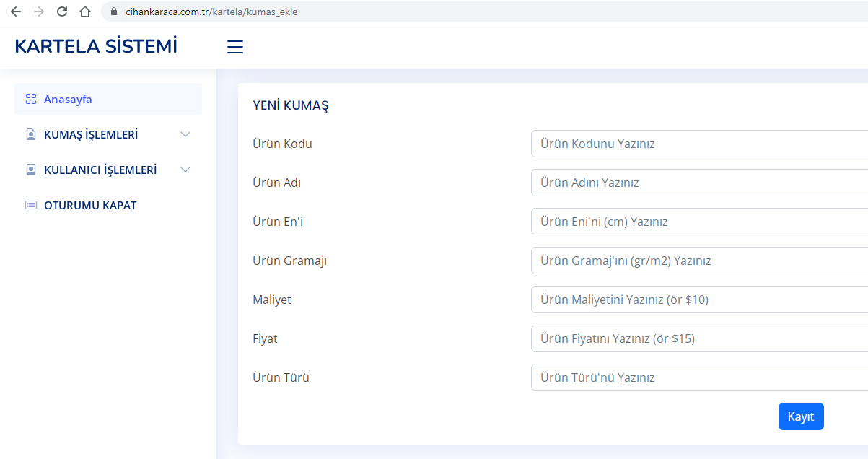Click the KARTELA SİSTEMİ logo

(96, 46)
